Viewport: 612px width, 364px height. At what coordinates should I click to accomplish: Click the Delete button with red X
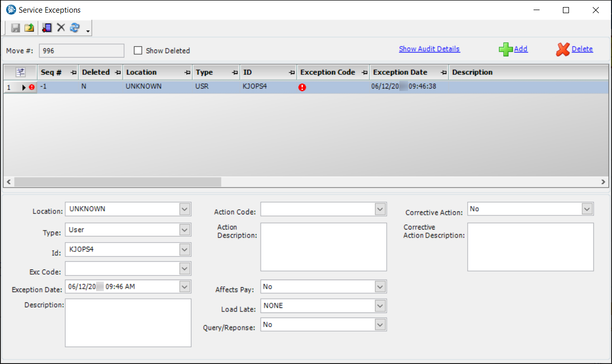click(x=575, y=49)
